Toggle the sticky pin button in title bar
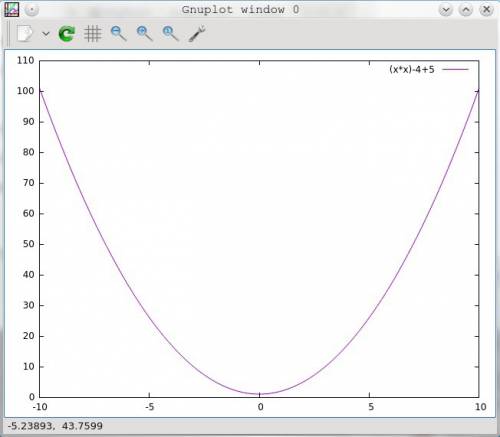This screenshot has width=500, height=437. [32, 10]
